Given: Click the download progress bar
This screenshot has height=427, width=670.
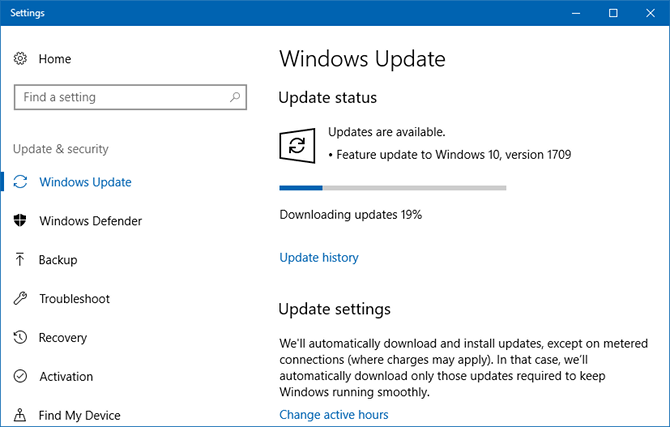Looking at the screenshot, I should pos(393,188).
